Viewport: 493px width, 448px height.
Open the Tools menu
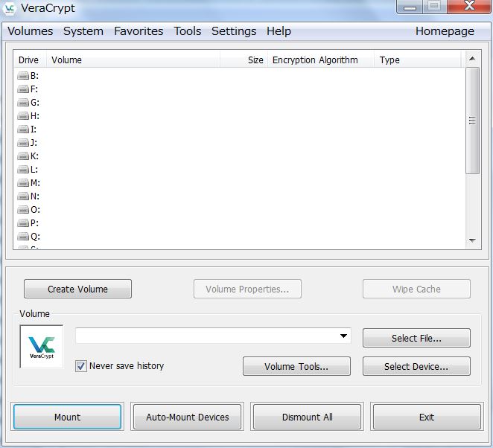point(188,31)
